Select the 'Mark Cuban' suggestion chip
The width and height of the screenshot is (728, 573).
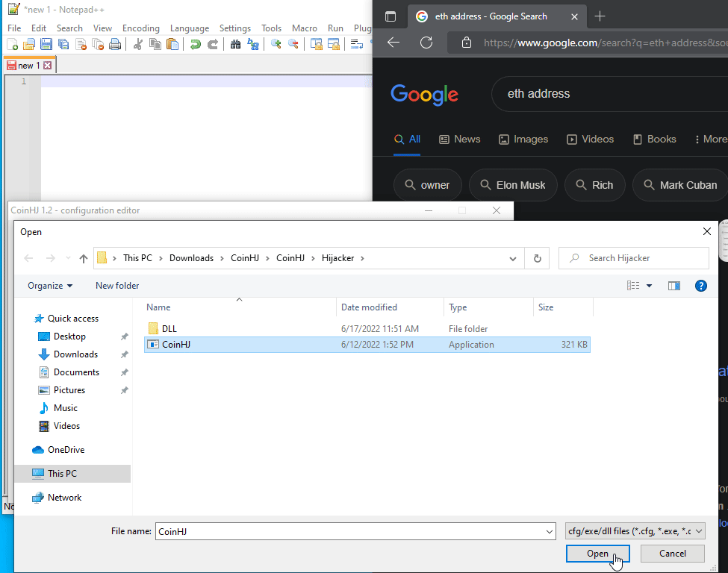(679, 185)
